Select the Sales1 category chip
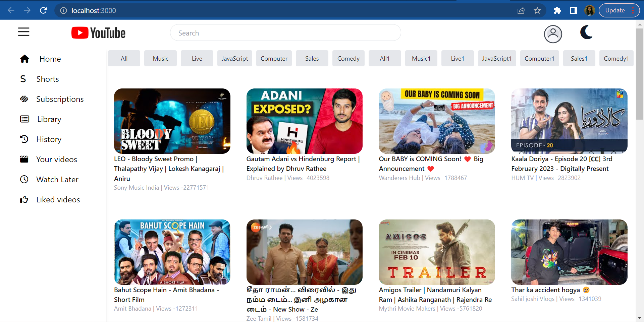Image resolution: width=644 pixels, height=322 pixels. coord(579,58)
